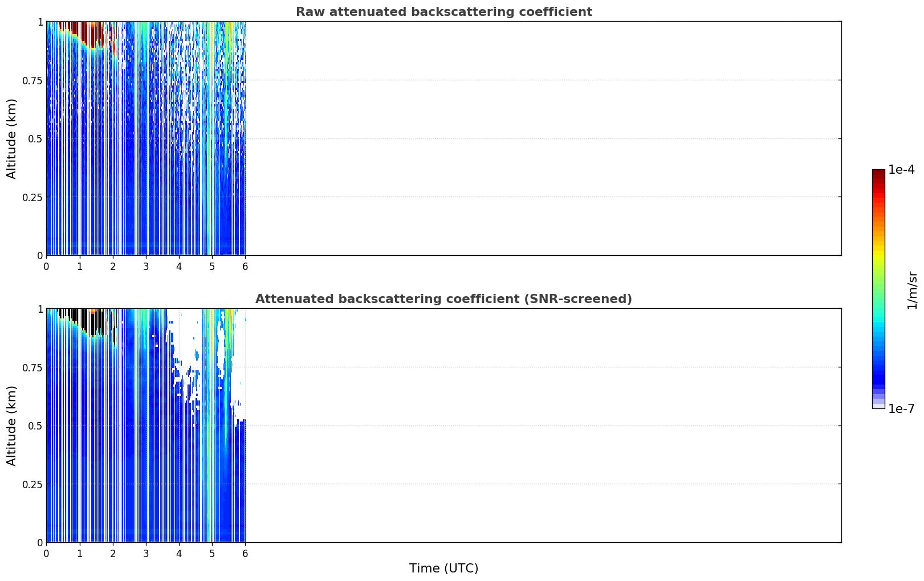The width and height of the screenshot is (924, 581).
Task: Click time tick "3" below the SNR-screened plot
Action: tap(146, 553)
